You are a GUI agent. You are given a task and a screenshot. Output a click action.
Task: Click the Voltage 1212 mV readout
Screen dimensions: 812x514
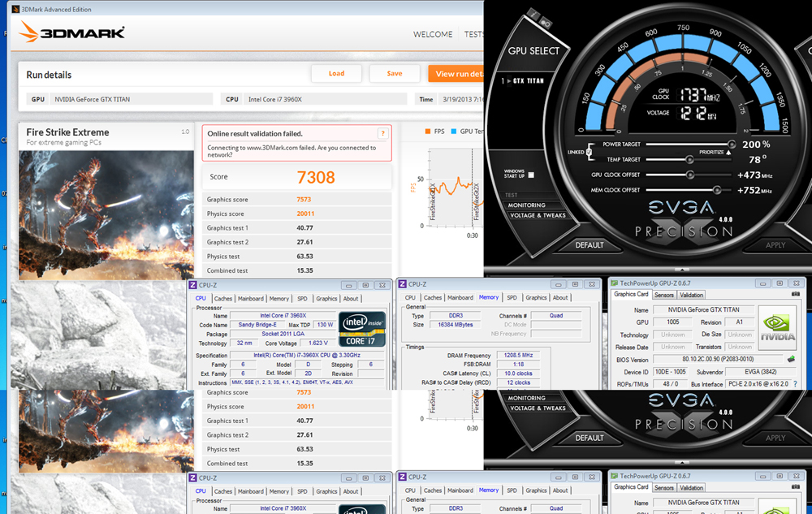point(698,113)
